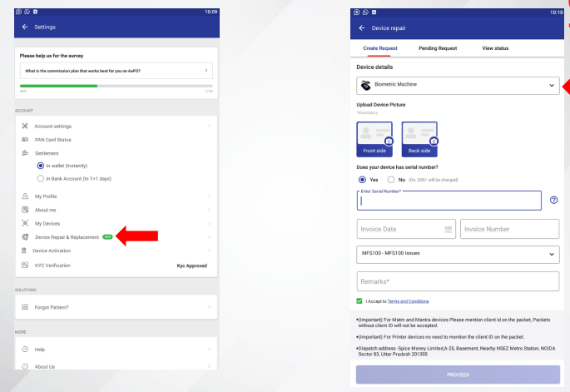Click the Settlement bank icon

pos(25,153)
